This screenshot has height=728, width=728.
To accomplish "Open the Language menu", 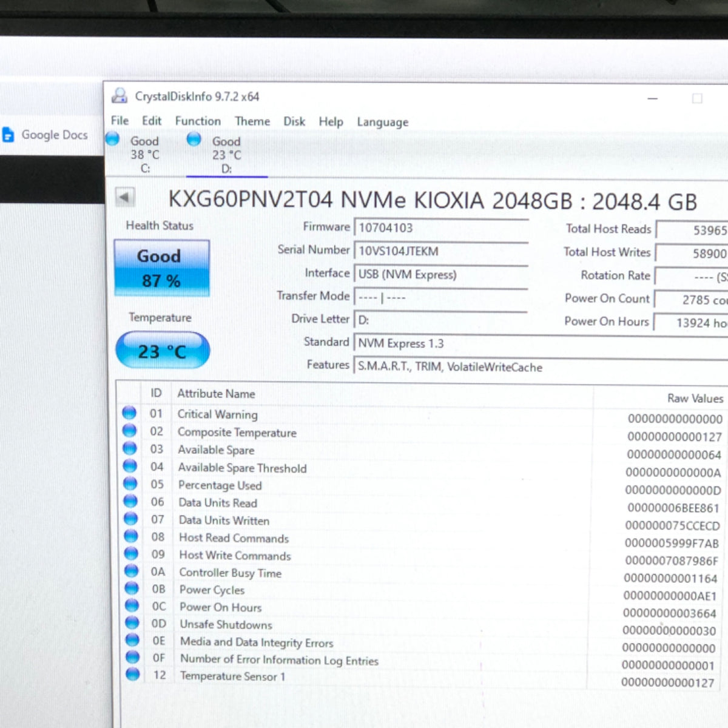I will [382, 123].
